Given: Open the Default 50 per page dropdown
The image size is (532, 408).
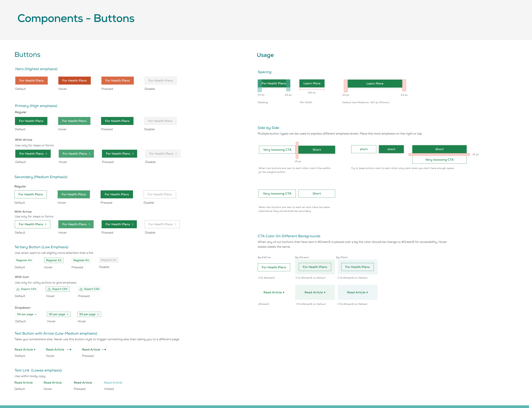Looking at the screenshot, I should click(27, 314).
